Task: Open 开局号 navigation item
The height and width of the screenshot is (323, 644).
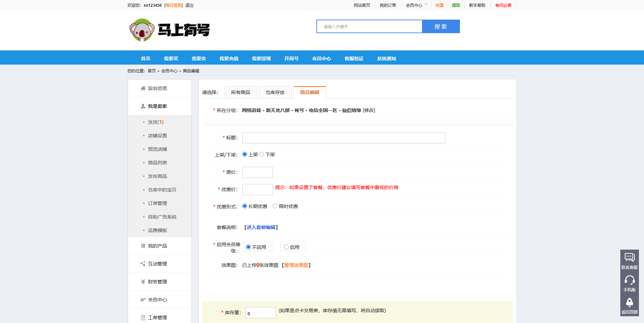Action: click(x=291, y=59)
